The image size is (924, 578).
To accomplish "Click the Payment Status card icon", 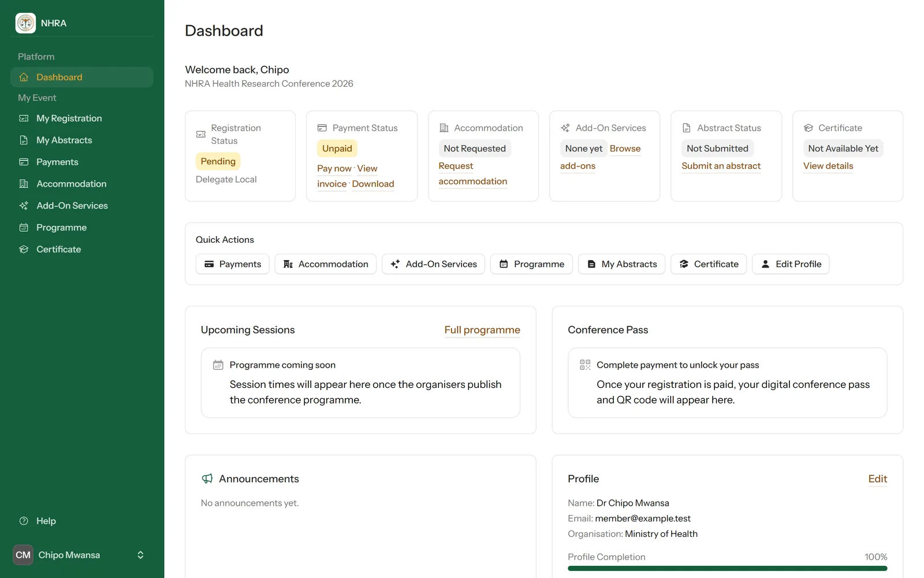I will [322, 128].
